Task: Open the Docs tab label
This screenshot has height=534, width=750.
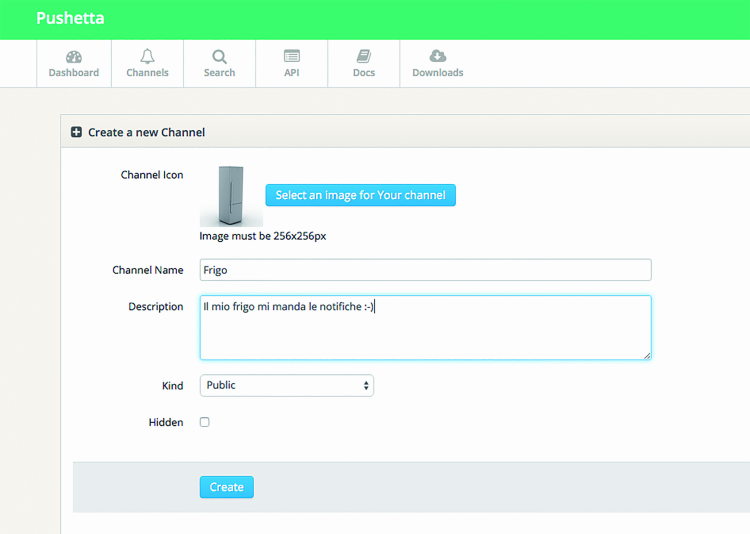Action: (x=364, y=73)
